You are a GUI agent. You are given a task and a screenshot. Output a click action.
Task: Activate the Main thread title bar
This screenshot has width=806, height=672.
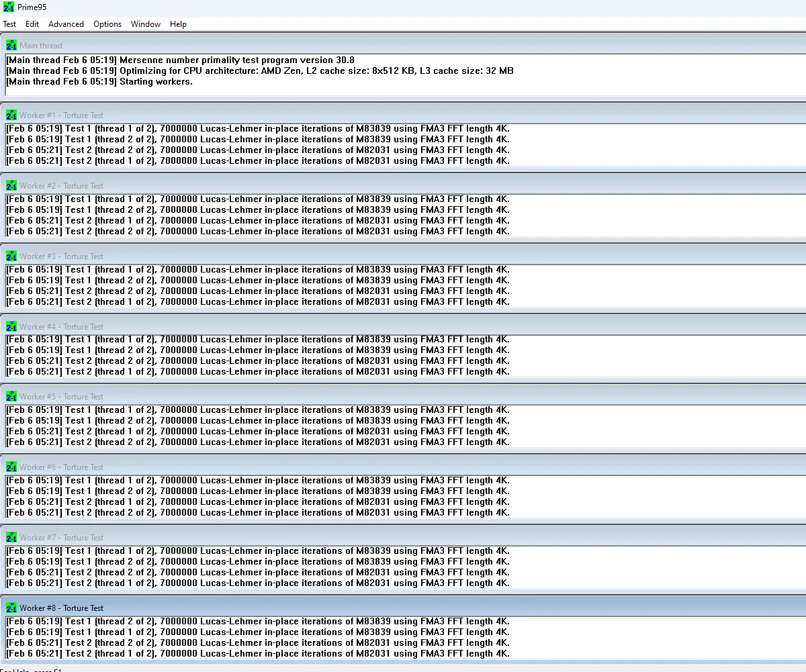403,45
